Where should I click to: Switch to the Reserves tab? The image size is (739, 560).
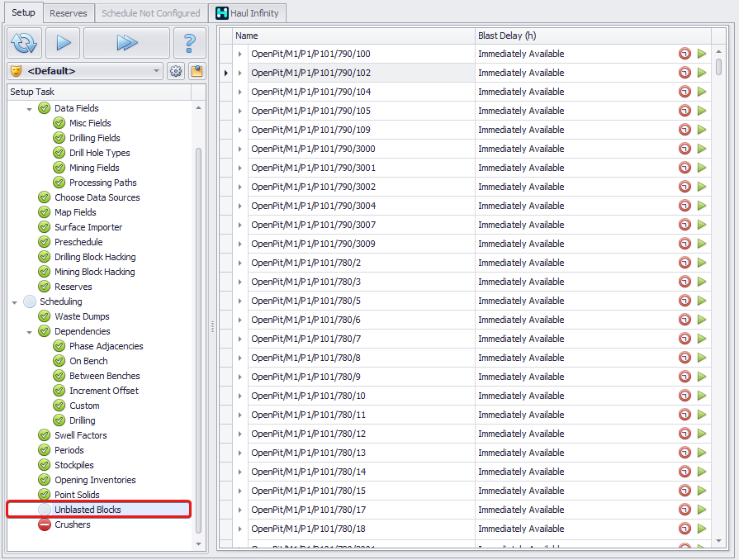(69, 13)
